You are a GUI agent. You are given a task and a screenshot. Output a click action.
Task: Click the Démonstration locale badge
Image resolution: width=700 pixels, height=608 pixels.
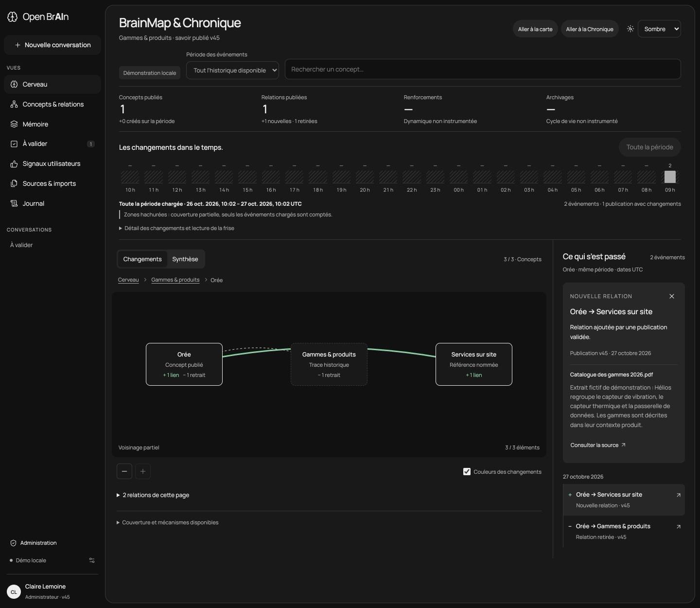pos(150,73)
